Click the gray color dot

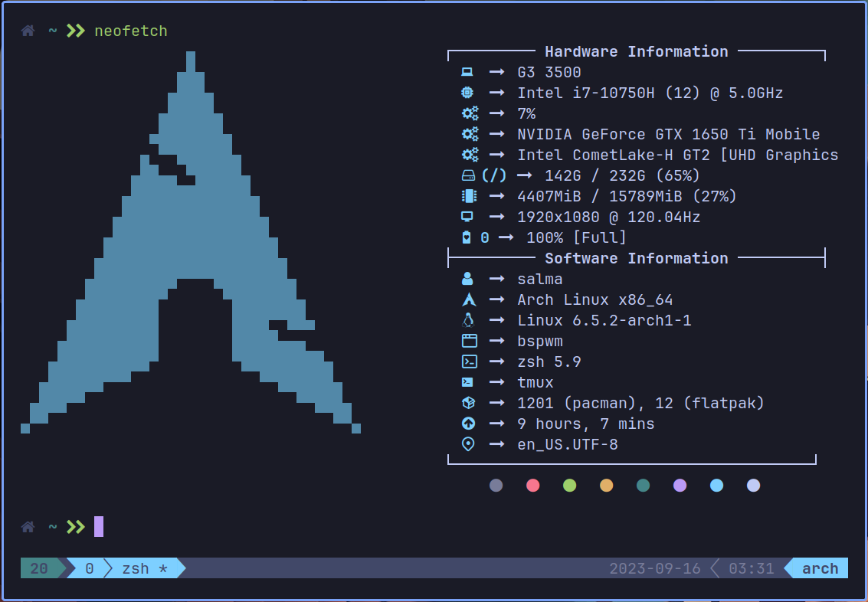(496, 486)
